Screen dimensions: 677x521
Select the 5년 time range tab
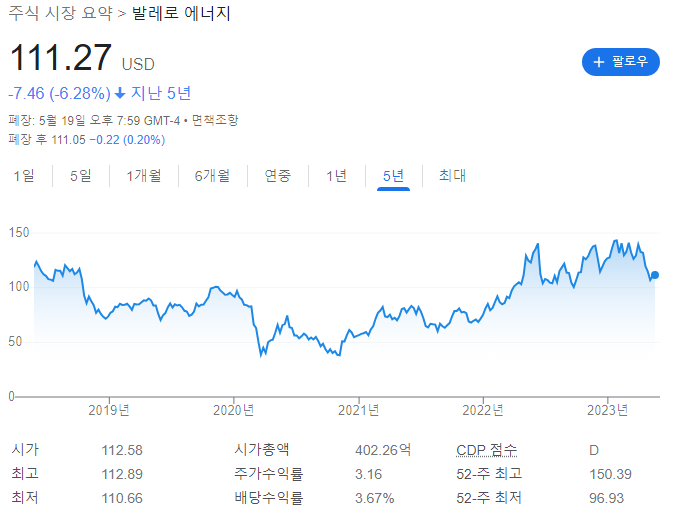393,176
